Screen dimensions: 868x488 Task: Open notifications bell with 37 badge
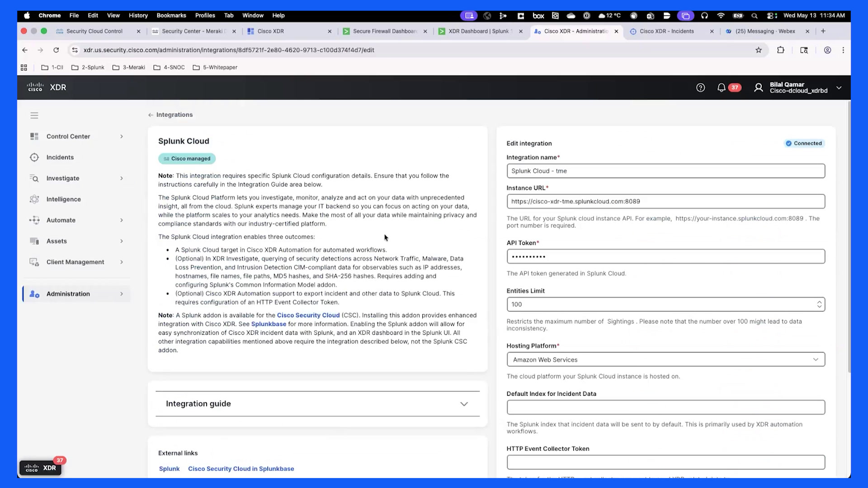[x=728, y=88]
